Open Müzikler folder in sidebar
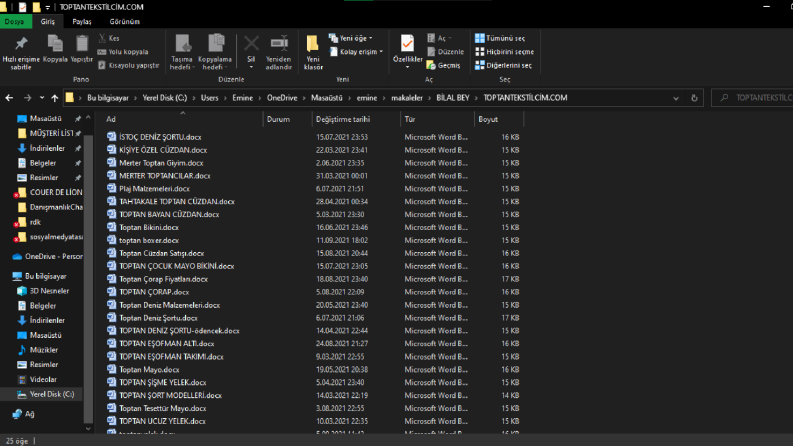 (43, 350)
